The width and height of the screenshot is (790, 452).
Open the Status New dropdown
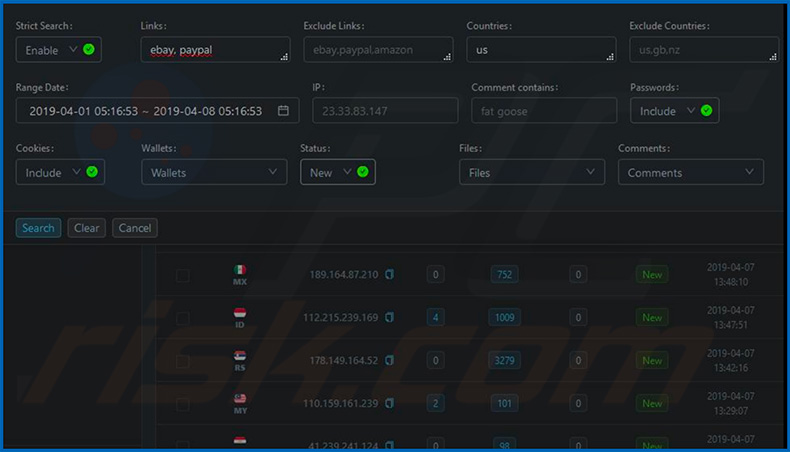click(x=337, y=173)
